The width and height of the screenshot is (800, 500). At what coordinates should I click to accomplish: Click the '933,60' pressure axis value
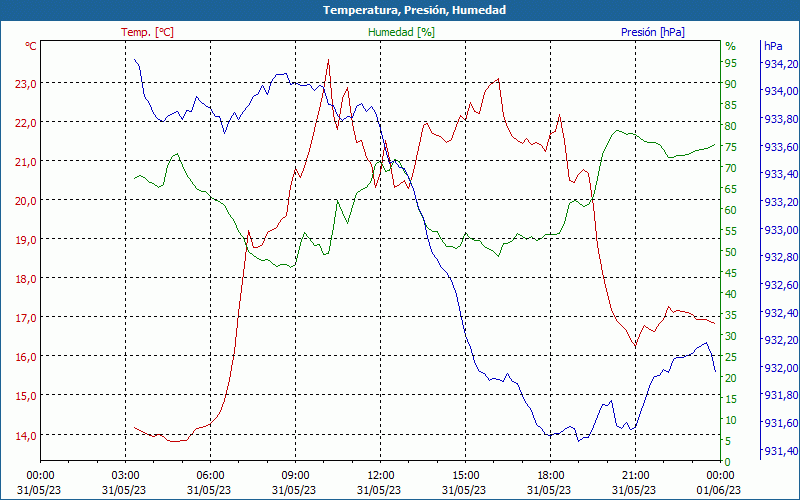pos(780,147)
